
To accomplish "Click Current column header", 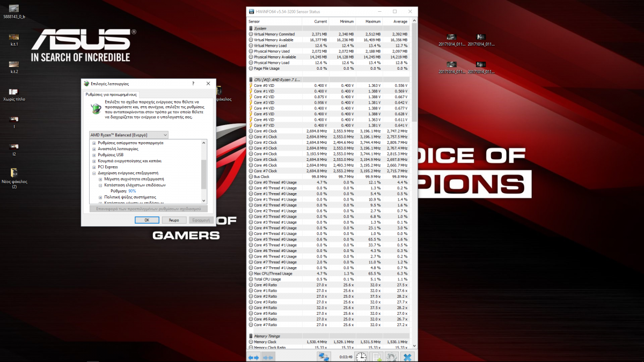I will pos(315,21).
